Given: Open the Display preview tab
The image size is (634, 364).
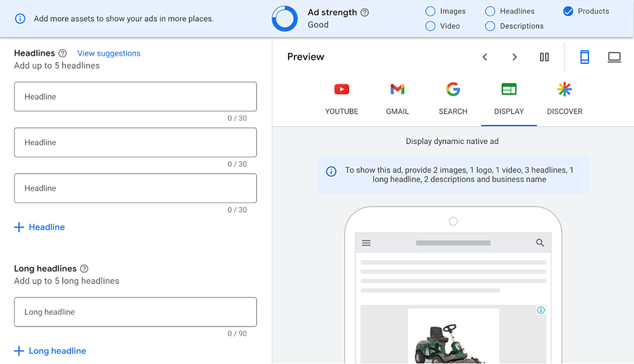Looking at the screenshot, I should [x=508, y=99].
